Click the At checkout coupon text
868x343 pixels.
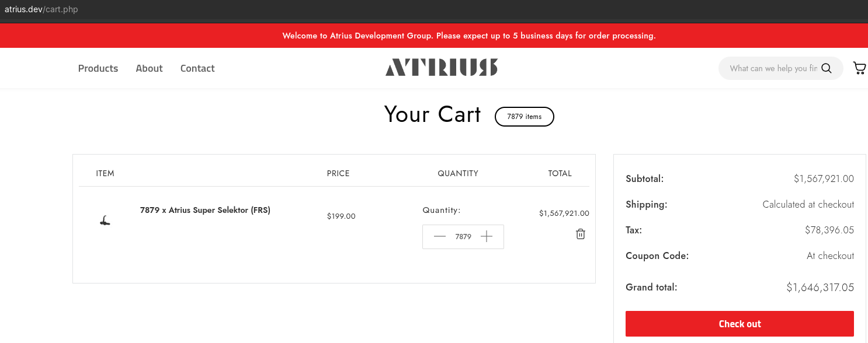click(x=831, y=256)
